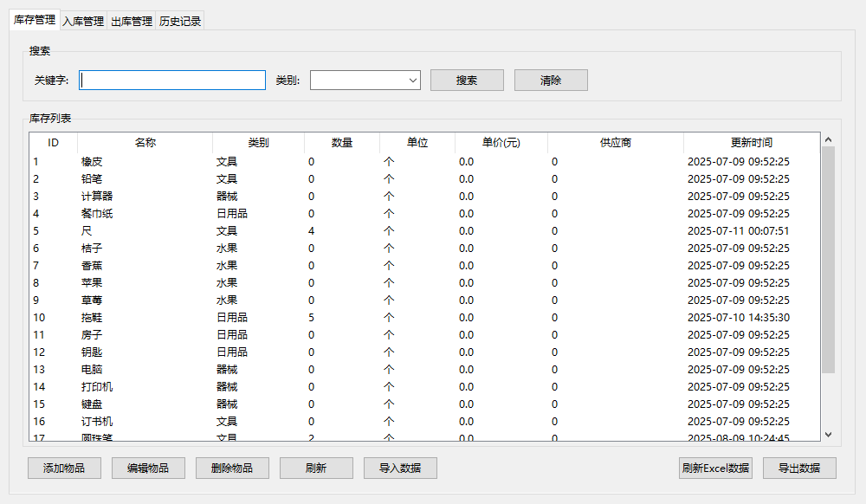点击删除物品按钮

232,468
